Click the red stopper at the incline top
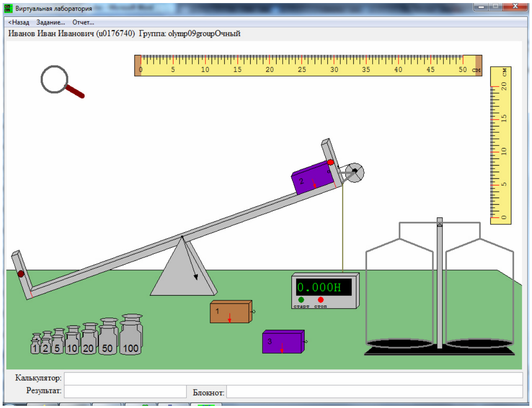This screenshot has height=408, width=532. [331, 162]
